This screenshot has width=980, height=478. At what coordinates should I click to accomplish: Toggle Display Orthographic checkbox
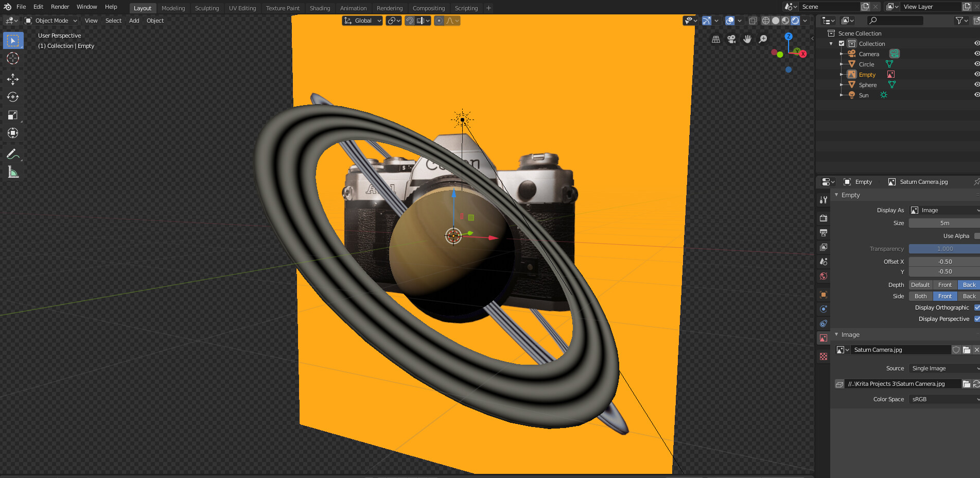tap(977, 308)
